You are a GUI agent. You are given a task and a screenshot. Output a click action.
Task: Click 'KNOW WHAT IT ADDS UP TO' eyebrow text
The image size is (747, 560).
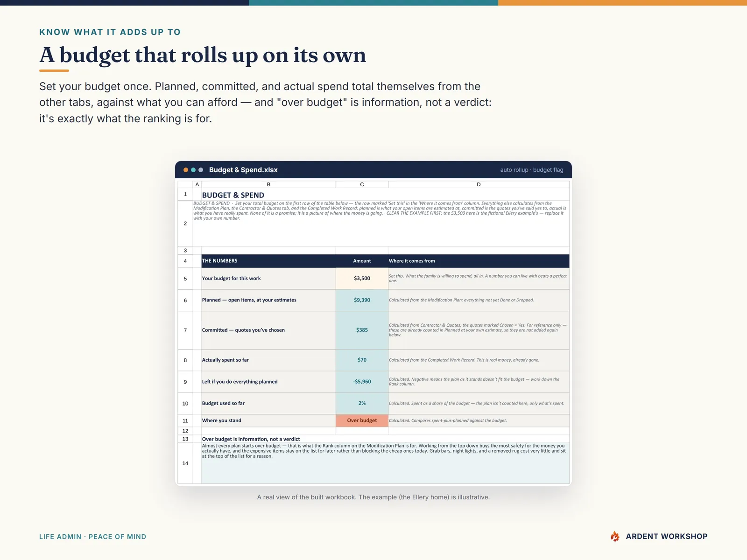[x=110, y=32]
